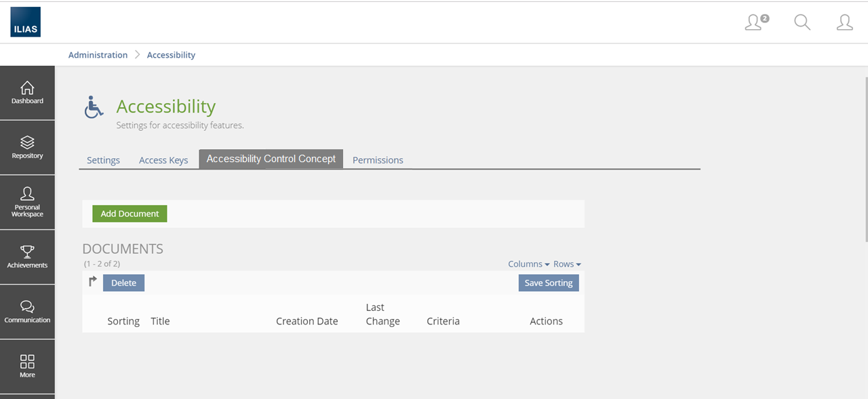Open Achievements trophy item
This screenshot has height=399, width=868.
(x=27, y=257)
